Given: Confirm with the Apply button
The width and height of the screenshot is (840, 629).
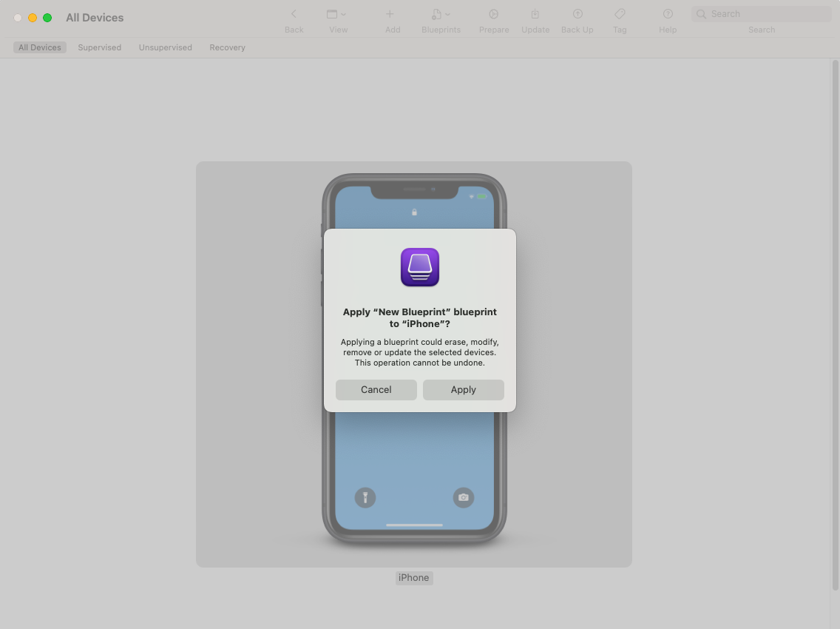Looking at the screenshot, I should tap(464, 390).
